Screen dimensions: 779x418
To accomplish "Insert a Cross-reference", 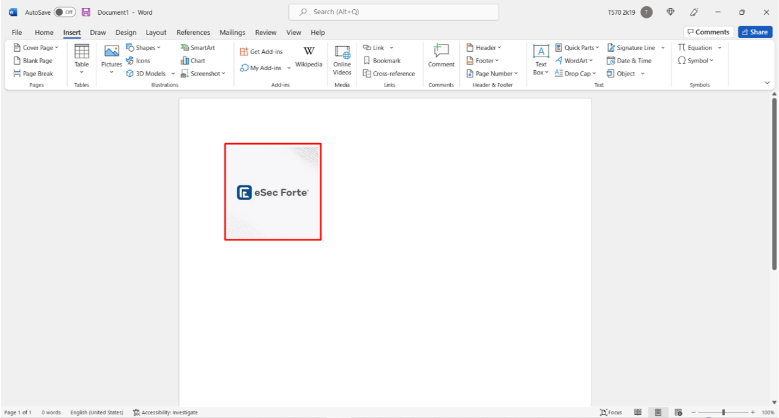I will 389,74.
